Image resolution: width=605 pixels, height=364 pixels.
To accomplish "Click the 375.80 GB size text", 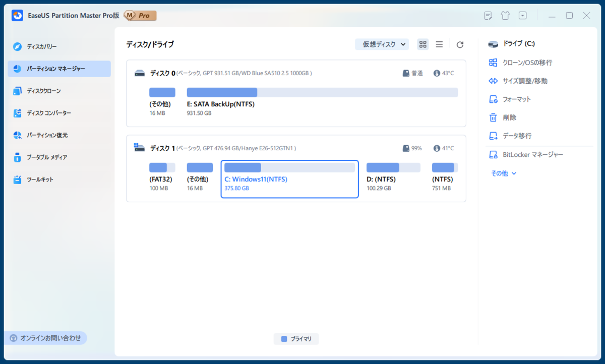I will pyautogui.click(x=236, y=188).
